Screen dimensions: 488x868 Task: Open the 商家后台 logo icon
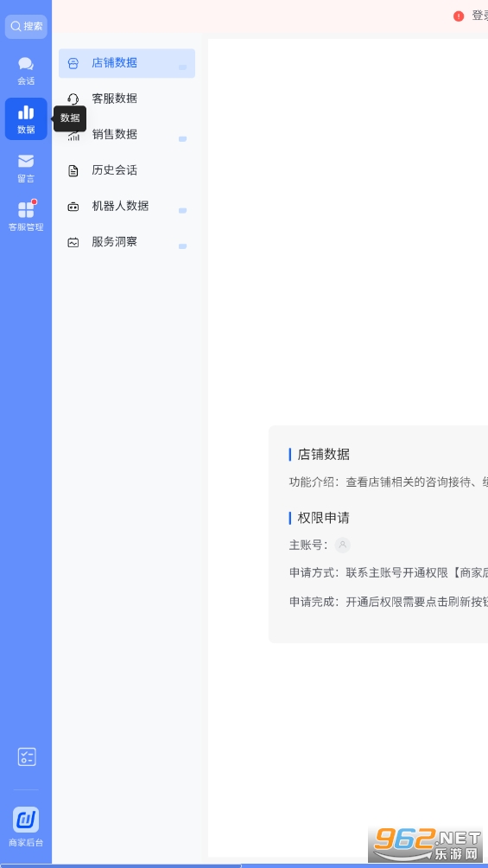coord(26,820)
